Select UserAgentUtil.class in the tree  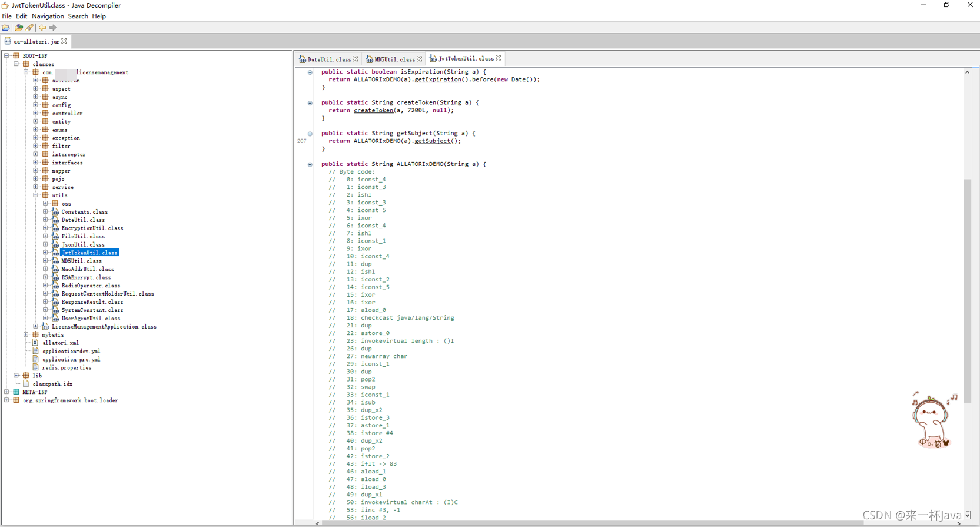[91, 318]
